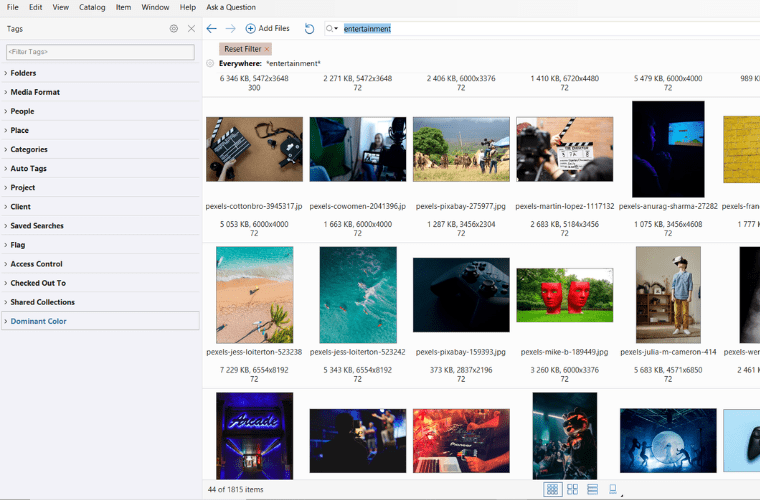The image size is (760, 500).
Task: Open the Tags panel settings gear
Action: (x=174, y=29)
